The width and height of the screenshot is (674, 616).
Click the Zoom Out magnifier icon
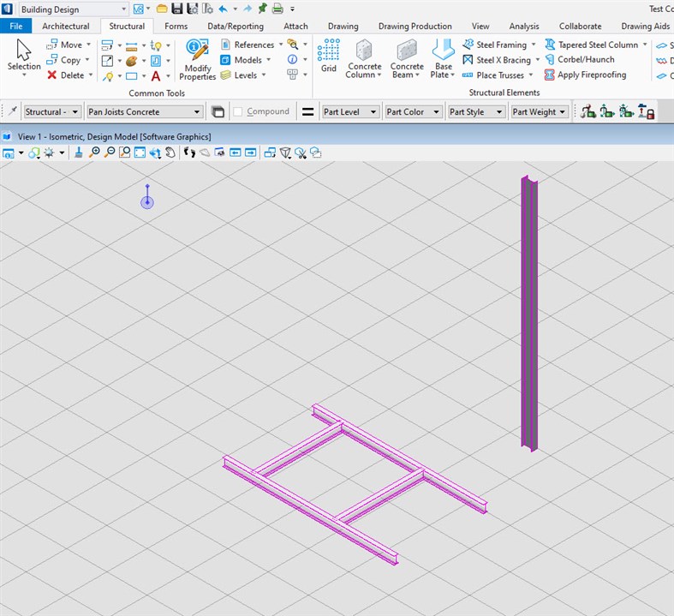coord(110,153)
